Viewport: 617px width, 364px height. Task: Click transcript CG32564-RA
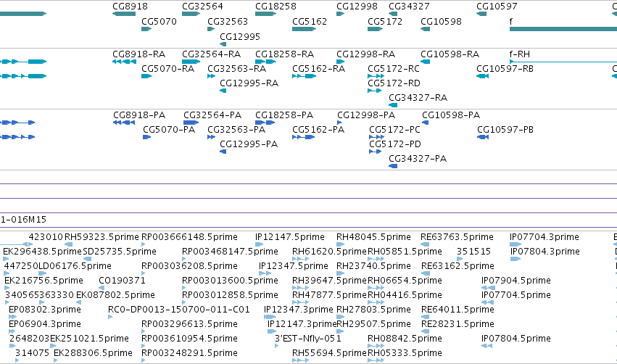coord(211,54)
